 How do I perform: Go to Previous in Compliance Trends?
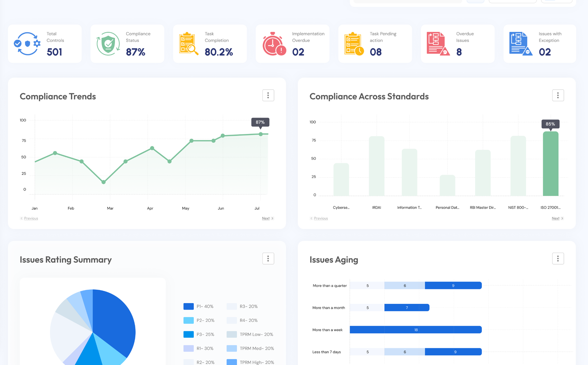(x=29, y=218)
